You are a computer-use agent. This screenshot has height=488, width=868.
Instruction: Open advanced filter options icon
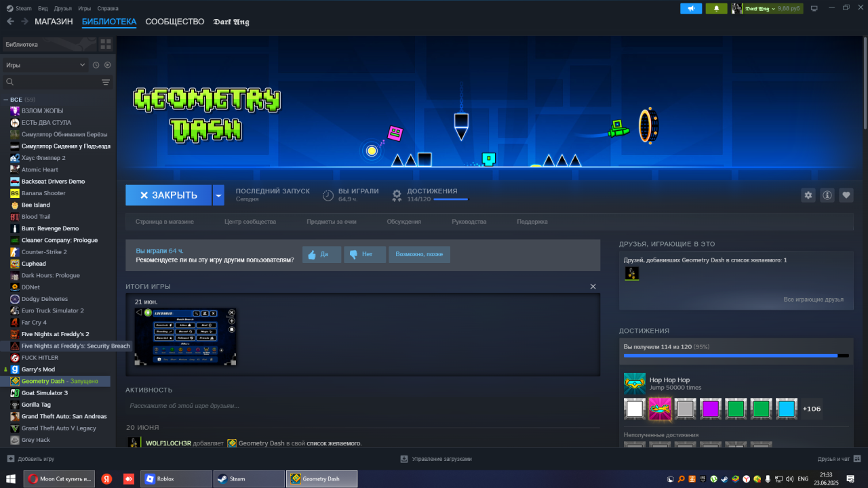point(106,82)
